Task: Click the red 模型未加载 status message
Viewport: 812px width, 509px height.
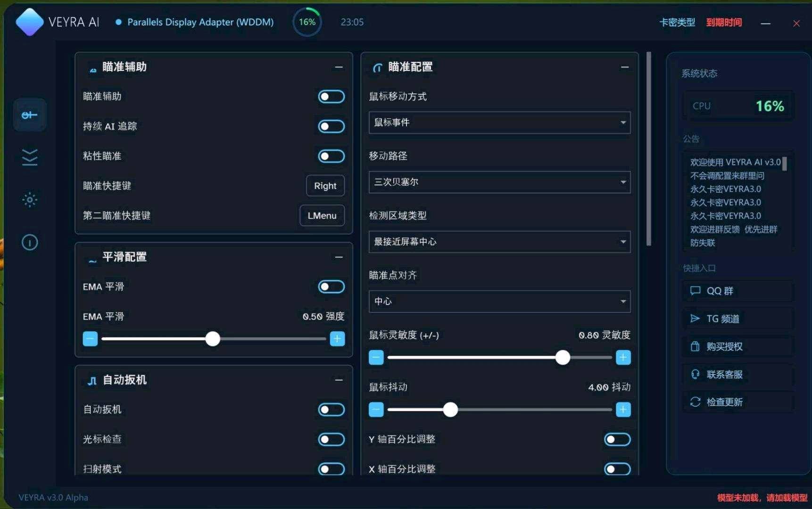Action: (x=762, y=497)
